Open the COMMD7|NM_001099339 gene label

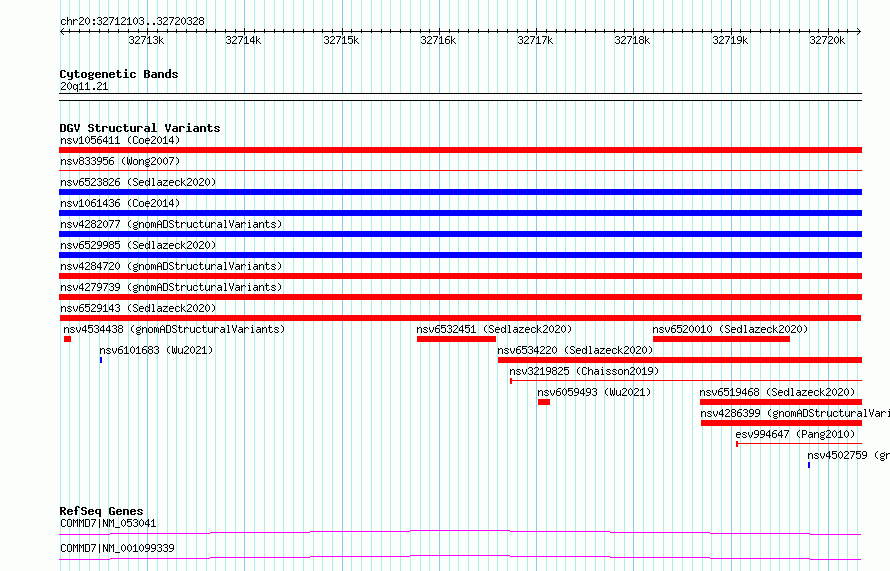[x=117, y=548]
